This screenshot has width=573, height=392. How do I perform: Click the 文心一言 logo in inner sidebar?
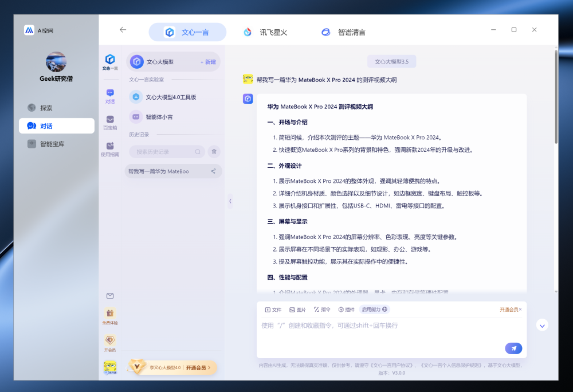pyautogui.click(x=110, y=62)
